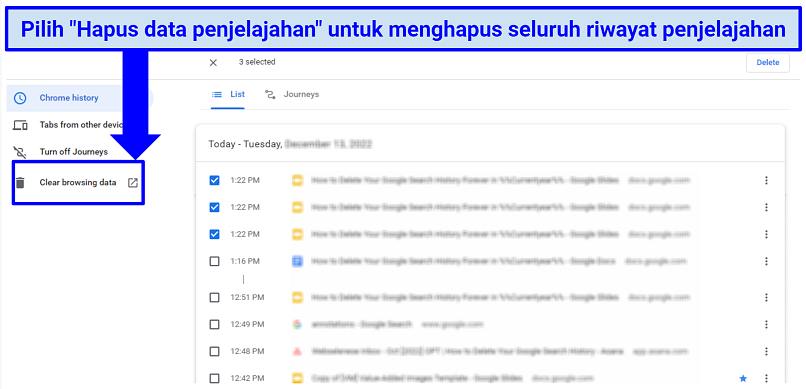
Task: Choose Clear browsing data in the sidebar
Action: coord(78,182)
